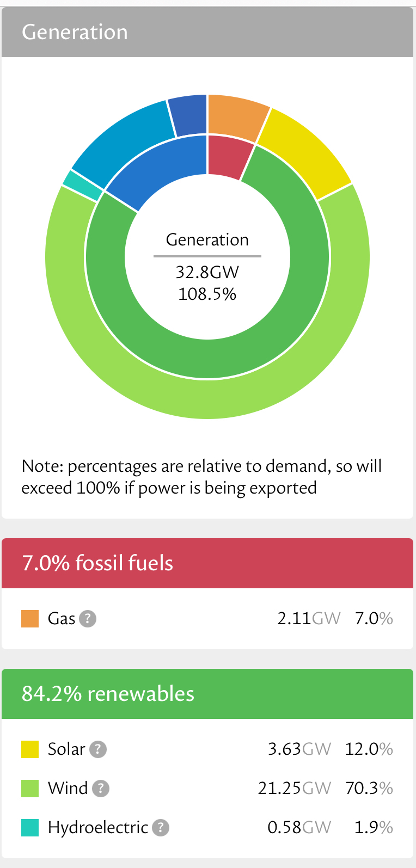Click the help icon next to Gas
This screenshot has width=416, height=868.
(x=88, y=619)
